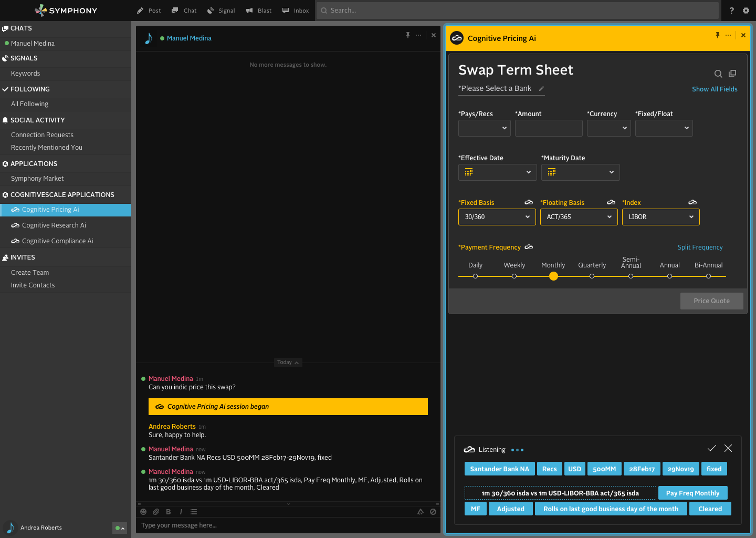Click the global Search field
756x538 pixels.
pos(518,11)
